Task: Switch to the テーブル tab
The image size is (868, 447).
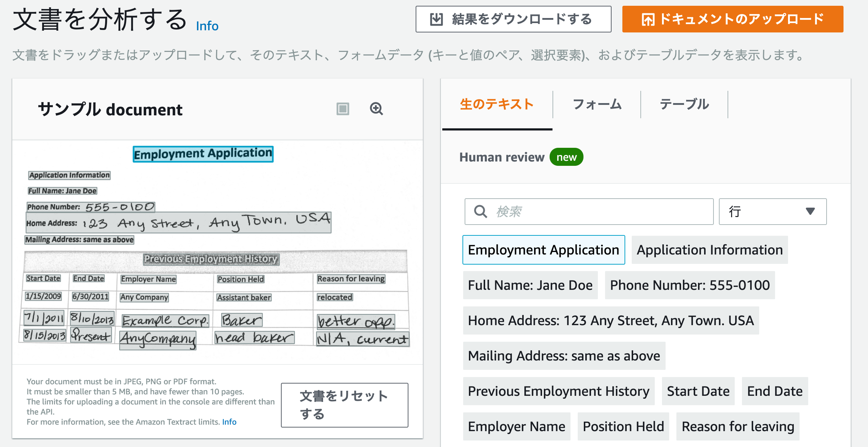Action: [684, 105]
